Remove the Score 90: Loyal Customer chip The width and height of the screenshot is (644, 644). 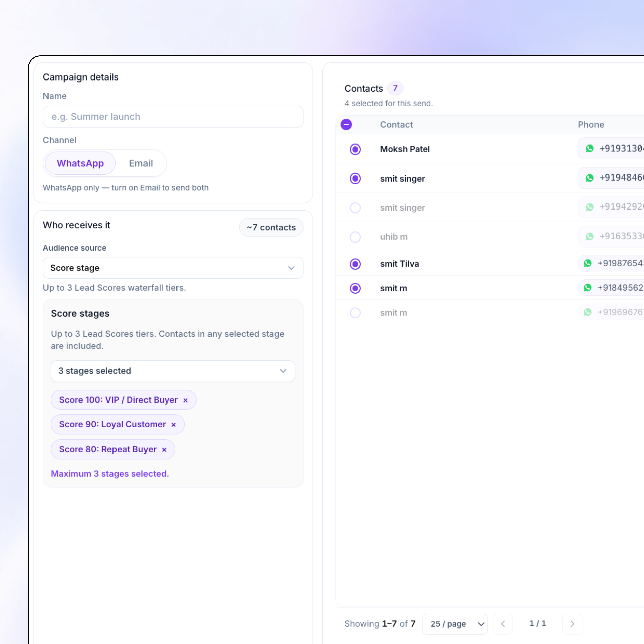(x=173, y=425)
